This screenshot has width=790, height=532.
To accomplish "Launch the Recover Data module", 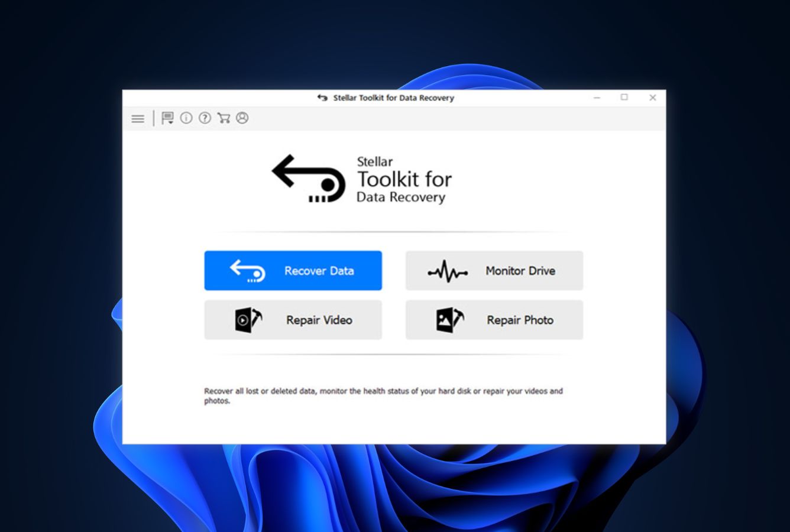I will 293,271.
